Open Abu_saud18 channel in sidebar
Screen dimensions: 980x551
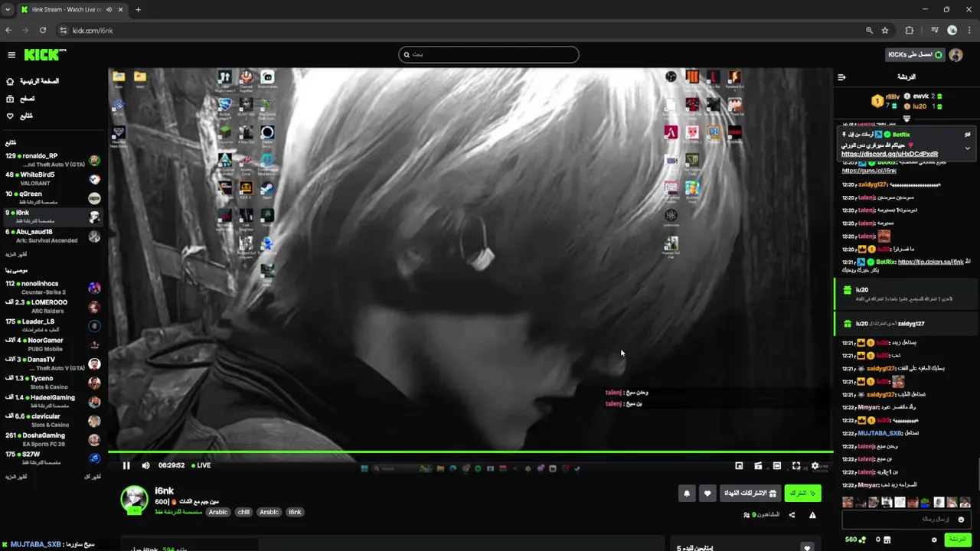tap(52, 236)
